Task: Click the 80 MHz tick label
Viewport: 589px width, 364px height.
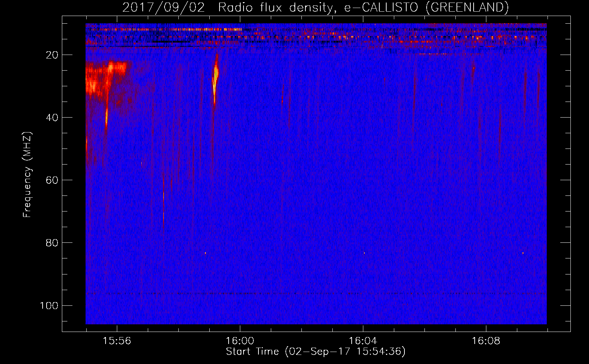Action: [52, 243]
